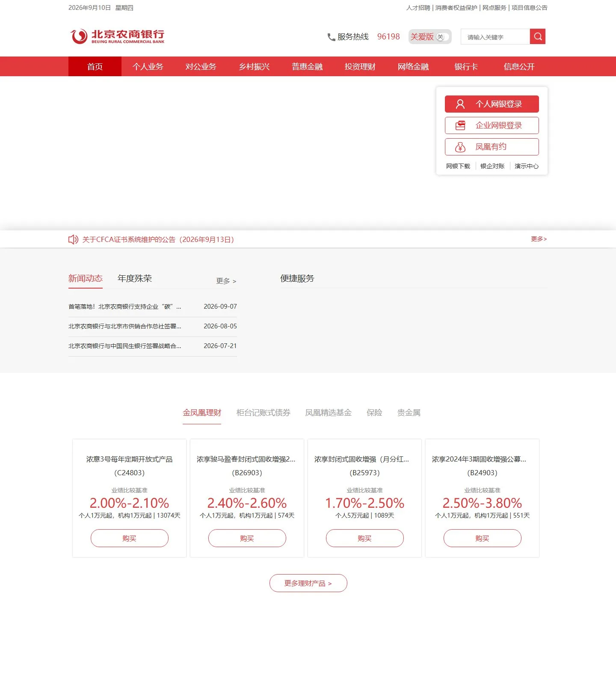Open the 银行卡 navigation menu
Screen dimensions: 616x685
click(466, 66)
